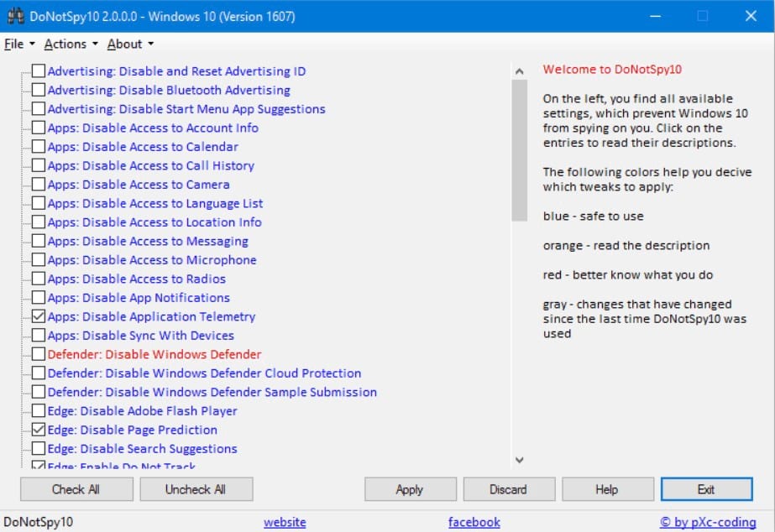
Task: Check Disable Bluetooth Advertising checkbox
Action: pyautogui.click(x=39, y=90)
